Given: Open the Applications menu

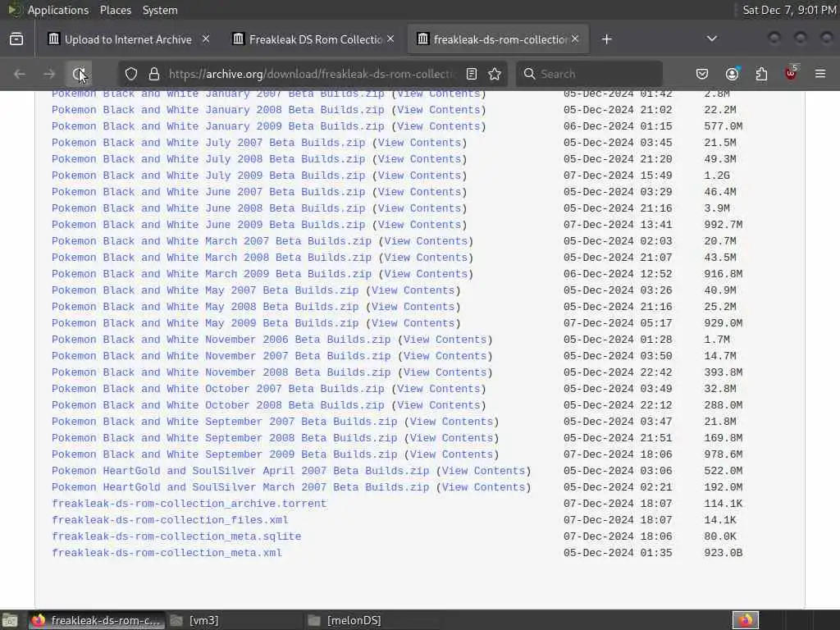Looking at the screenshot, I should pos(58,10).
